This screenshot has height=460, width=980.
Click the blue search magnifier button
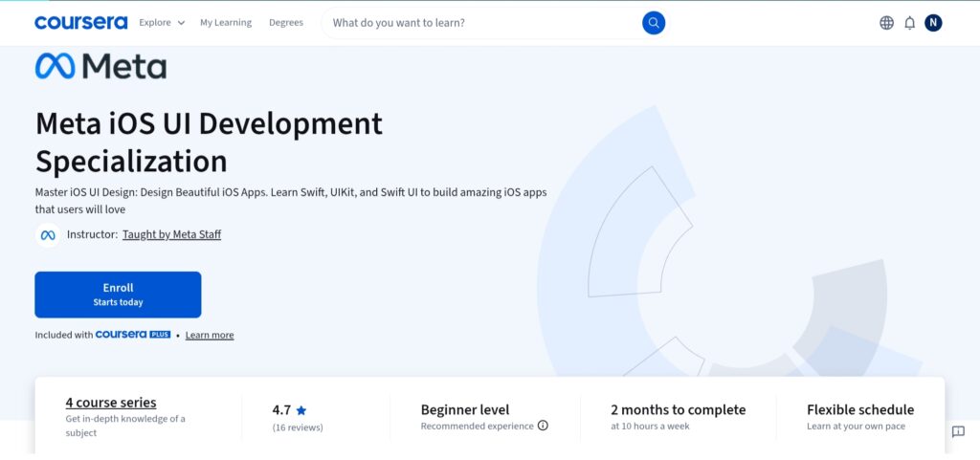(x=653, y=23)
